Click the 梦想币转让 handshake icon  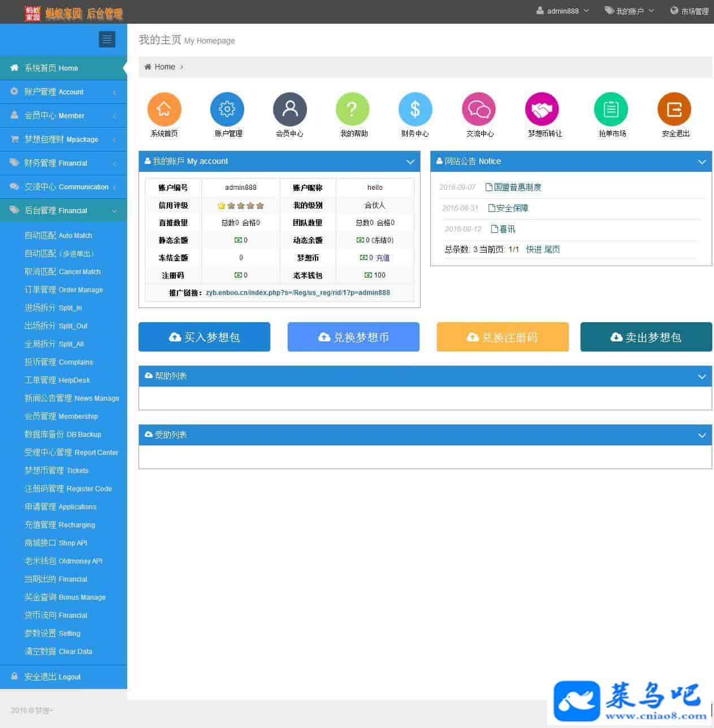tap(542, 110)
